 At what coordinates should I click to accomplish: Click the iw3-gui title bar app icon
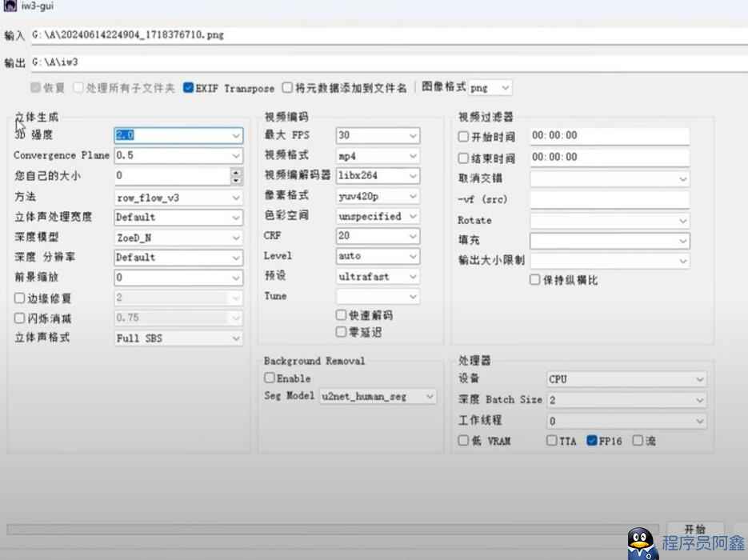click(x=10, y=6)
